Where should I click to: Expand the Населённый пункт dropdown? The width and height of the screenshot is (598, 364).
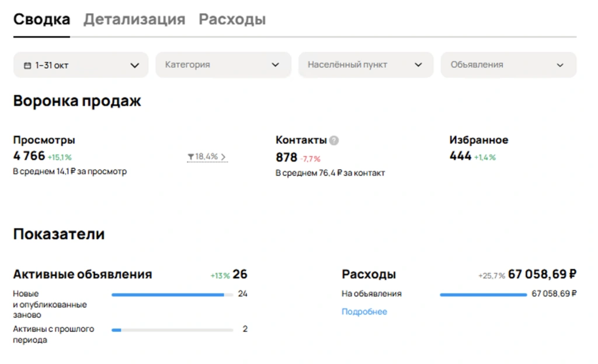[x=366, y=65]
